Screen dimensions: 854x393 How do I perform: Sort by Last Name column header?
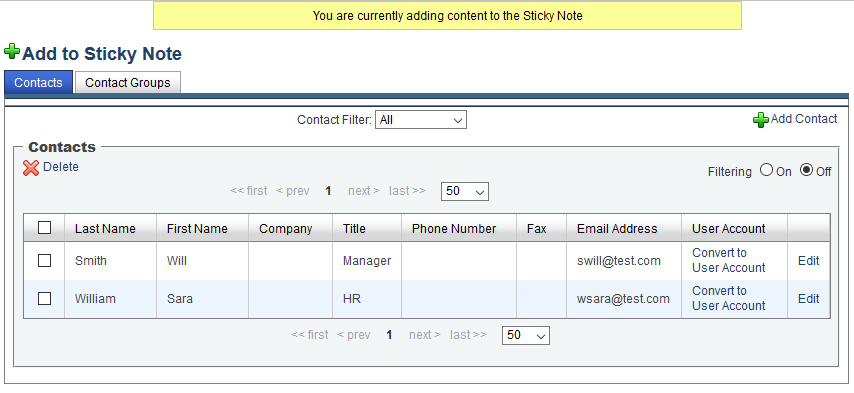(x=105, y=229)
